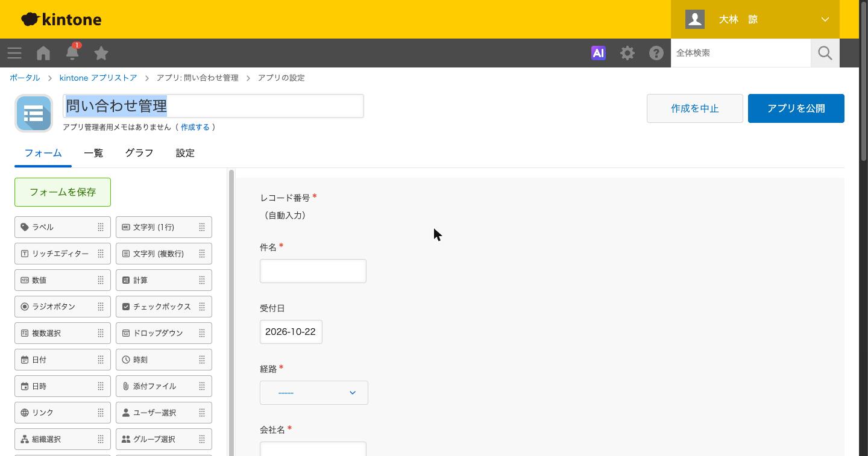Launch the AI assistant icon

(x=599, y=53)
